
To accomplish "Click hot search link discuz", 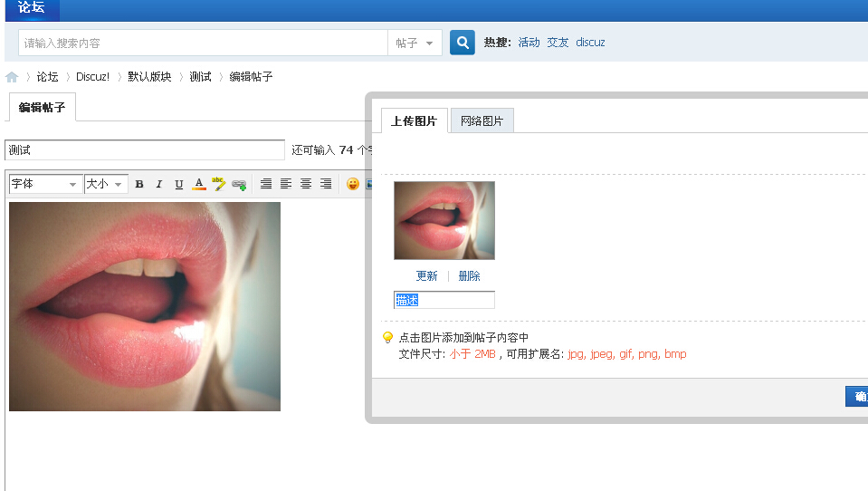I will click(590, 43).
